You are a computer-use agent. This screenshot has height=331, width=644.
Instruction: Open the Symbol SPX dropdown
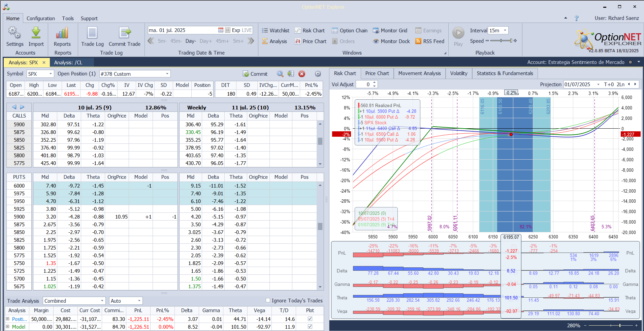(51, 74)
